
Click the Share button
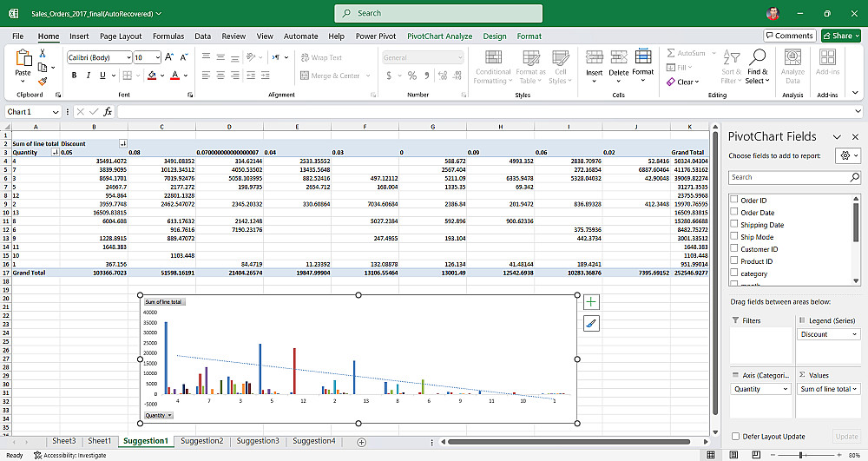841,36
